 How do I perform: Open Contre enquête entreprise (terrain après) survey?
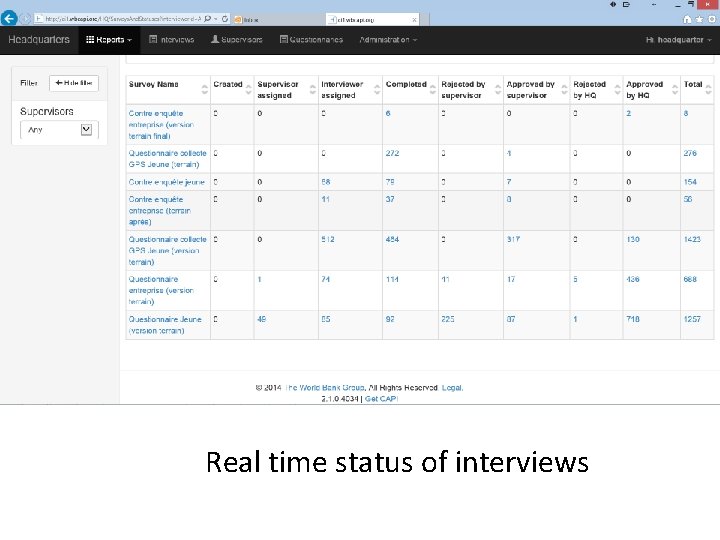159,211
